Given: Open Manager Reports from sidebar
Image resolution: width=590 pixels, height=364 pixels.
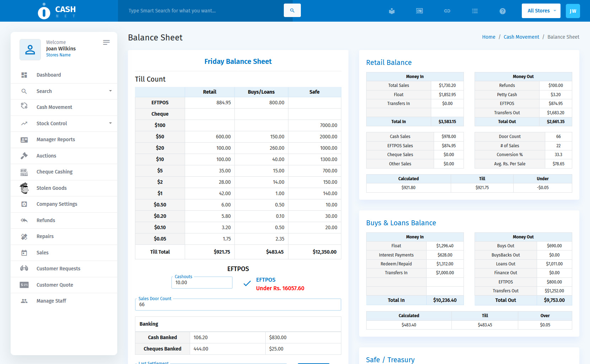Looking at the screenshot, I should (56, 139).
